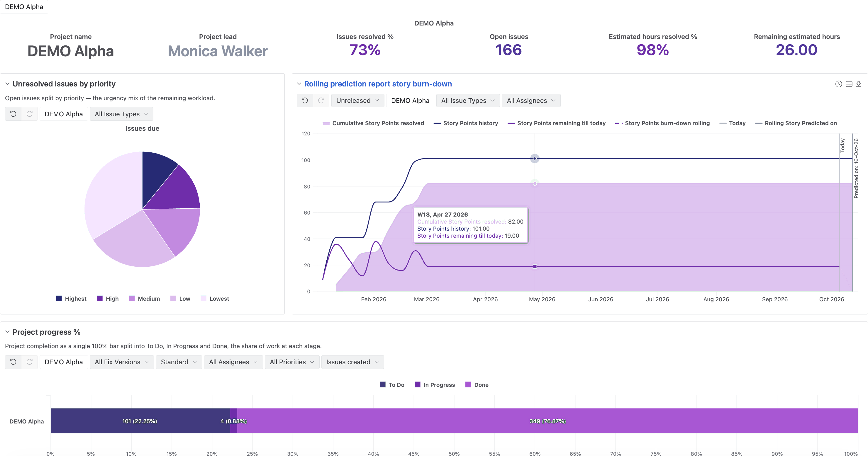Click undo icon in burn-down report toolbar
868x456 pixels.
[x=305, y=100]
